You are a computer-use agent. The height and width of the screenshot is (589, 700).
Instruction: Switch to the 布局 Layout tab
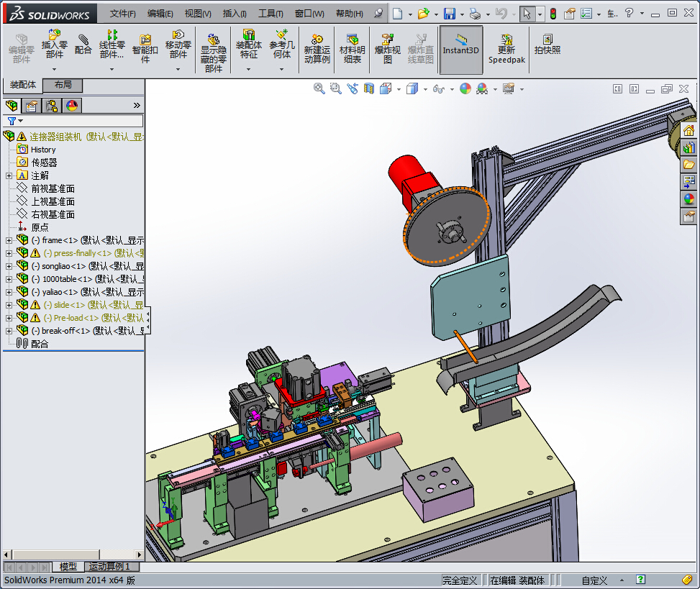[63, 85]
